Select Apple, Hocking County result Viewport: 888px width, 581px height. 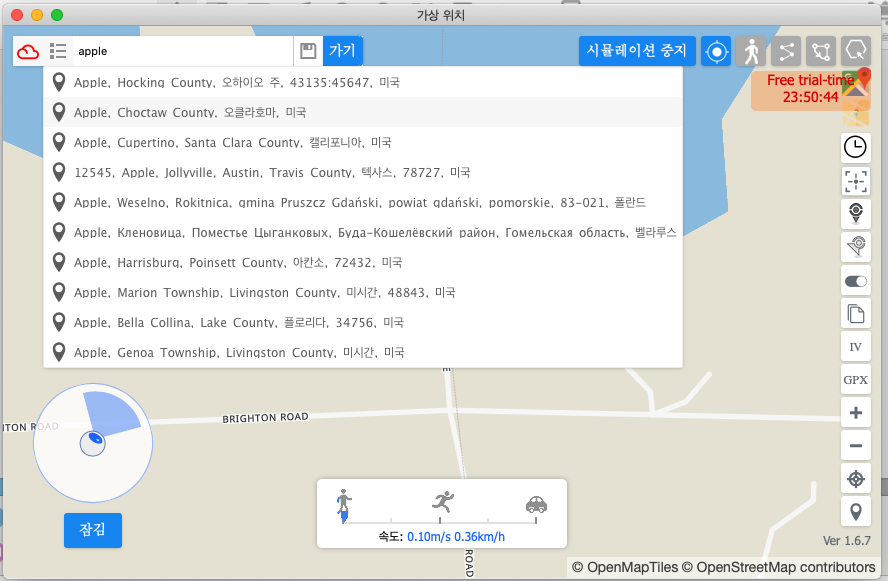[x=363, y=82]
